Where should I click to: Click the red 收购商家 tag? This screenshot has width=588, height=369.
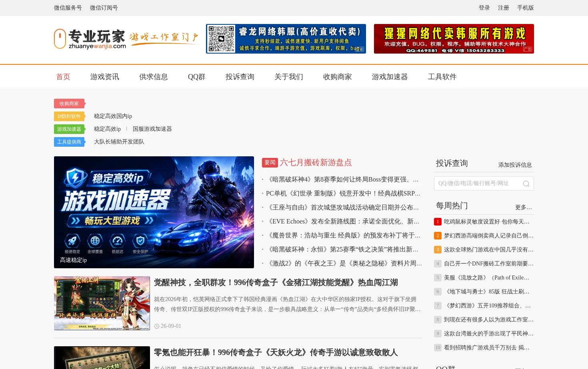coord(69,104)
